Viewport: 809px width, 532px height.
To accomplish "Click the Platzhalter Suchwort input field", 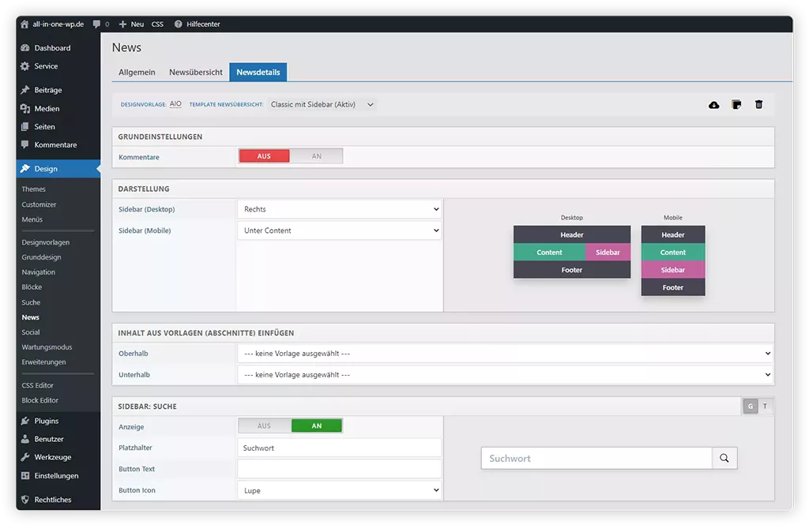I will pyautogui.click(x=339, y=448).
